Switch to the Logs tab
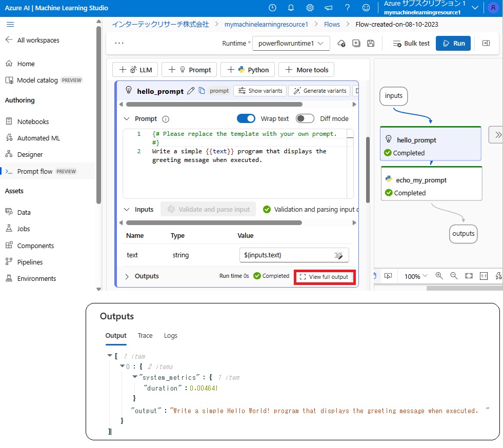 tap(170, 336)
